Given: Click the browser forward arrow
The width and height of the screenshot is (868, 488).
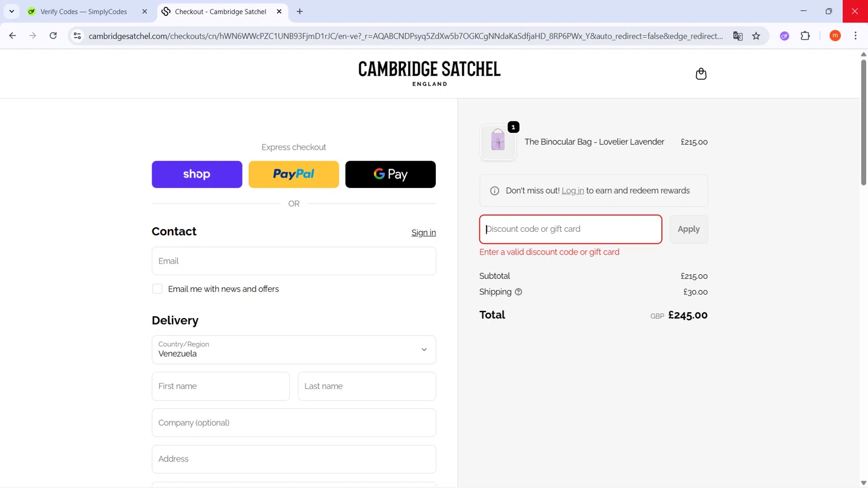Looking at the screenshot, I should [32, 36].
